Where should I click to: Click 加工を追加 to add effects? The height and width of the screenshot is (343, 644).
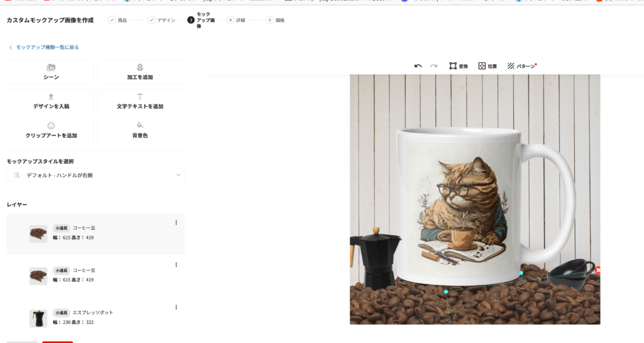coord(140,72)
